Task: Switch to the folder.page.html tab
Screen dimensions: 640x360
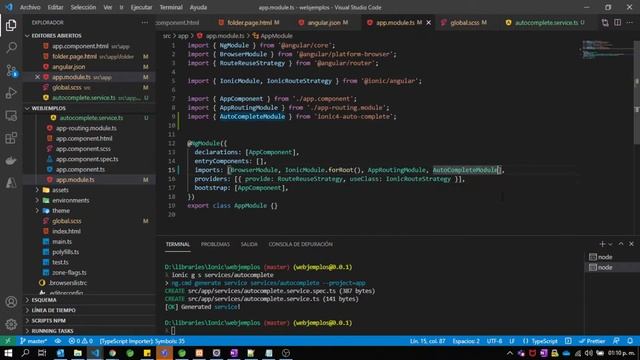Action: (249, 23)
